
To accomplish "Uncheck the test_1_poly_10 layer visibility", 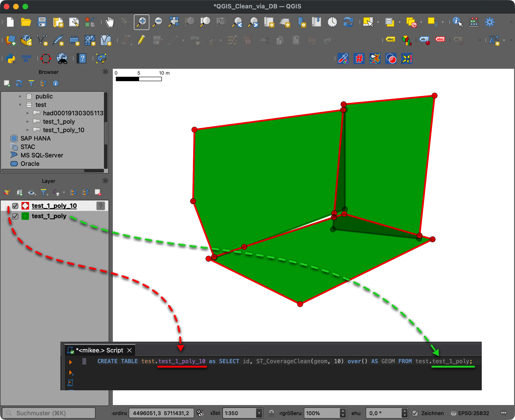I will point(15,206).
